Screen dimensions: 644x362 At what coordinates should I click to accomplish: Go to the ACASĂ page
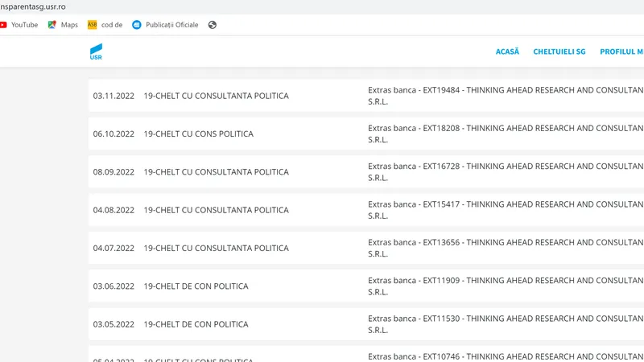pyautogui.click(x=507, y=51)
